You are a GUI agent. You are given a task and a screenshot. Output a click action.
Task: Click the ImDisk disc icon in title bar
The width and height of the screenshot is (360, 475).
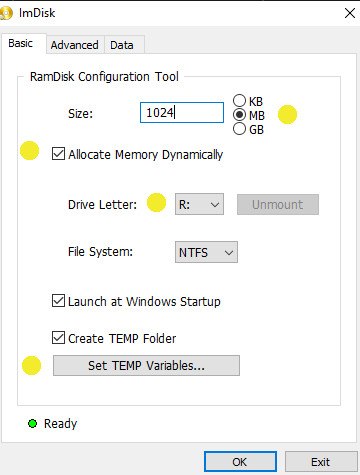(x=6, y=13)
